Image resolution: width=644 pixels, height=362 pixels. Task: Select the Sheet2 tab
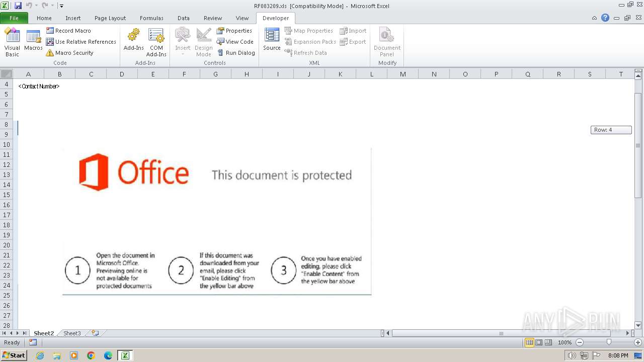44,333
